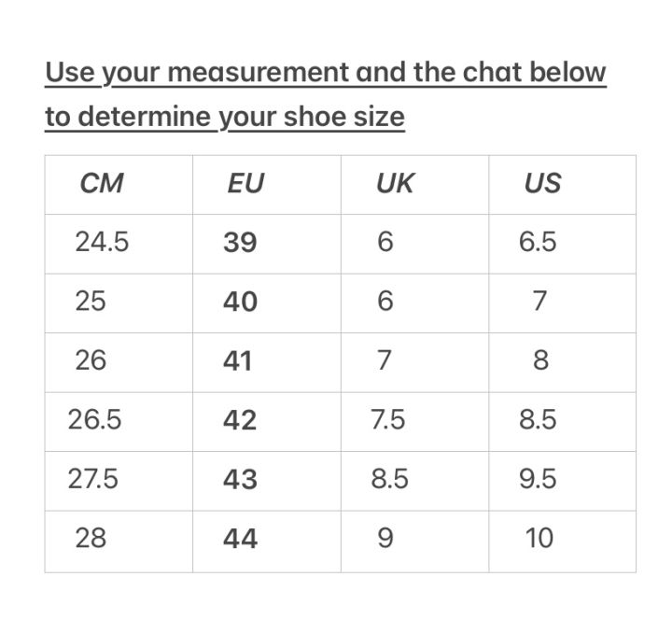Select the 27.5 cm measurement cell

click(93, 479)
